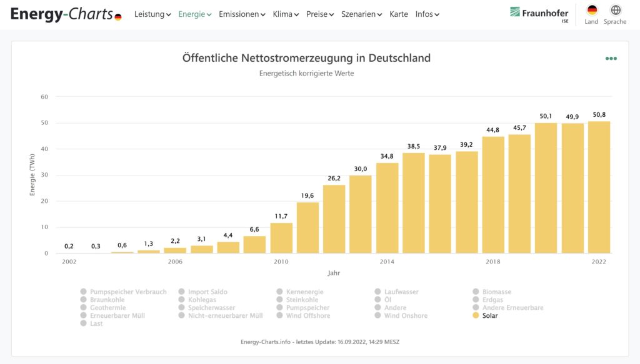Open the chart options via green three-dot icon
Image resolution: width=640 pixels, height=364 pixels.
611,57
